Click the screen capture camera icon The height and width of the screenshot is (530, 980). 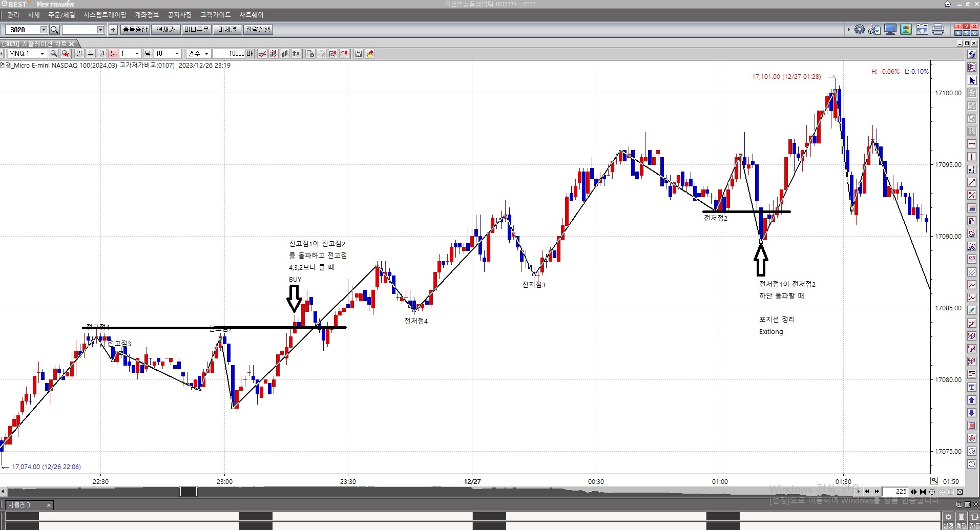coord(922,30)
